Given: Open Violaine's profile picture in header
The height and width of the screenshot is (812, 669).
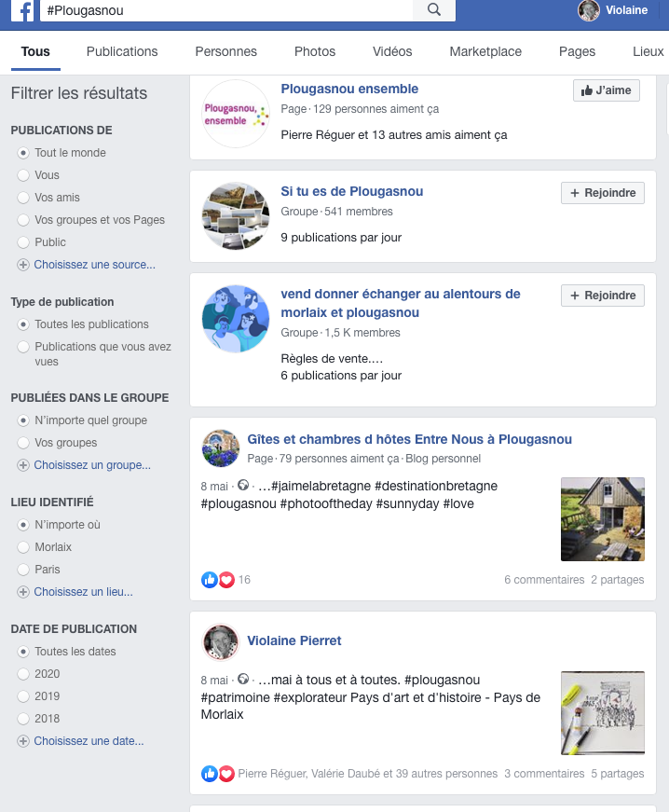Looking at the screenshot, I should [x=589, y=10].
